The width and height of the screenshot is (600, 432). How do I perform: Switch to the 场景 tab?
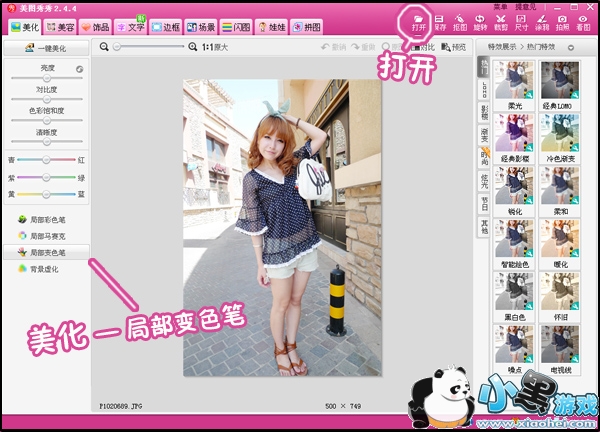(201, 27)
